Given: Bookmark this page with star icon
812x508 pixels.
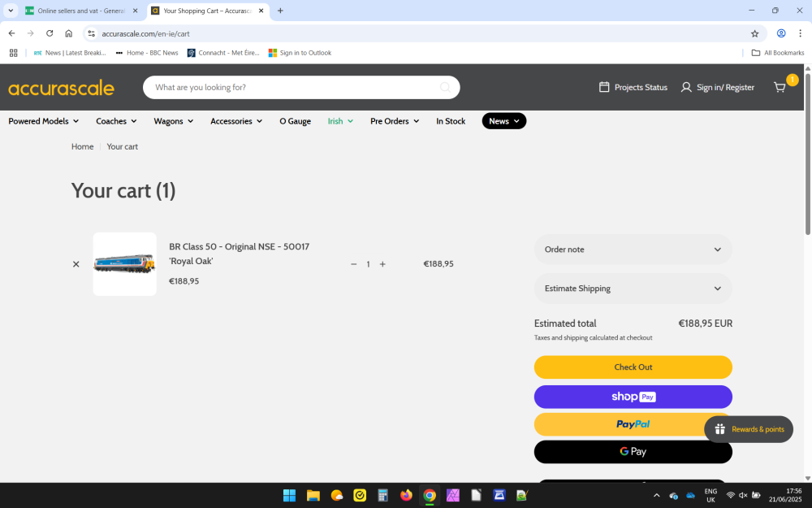Looking at the screenshot, I should (754, 33).
